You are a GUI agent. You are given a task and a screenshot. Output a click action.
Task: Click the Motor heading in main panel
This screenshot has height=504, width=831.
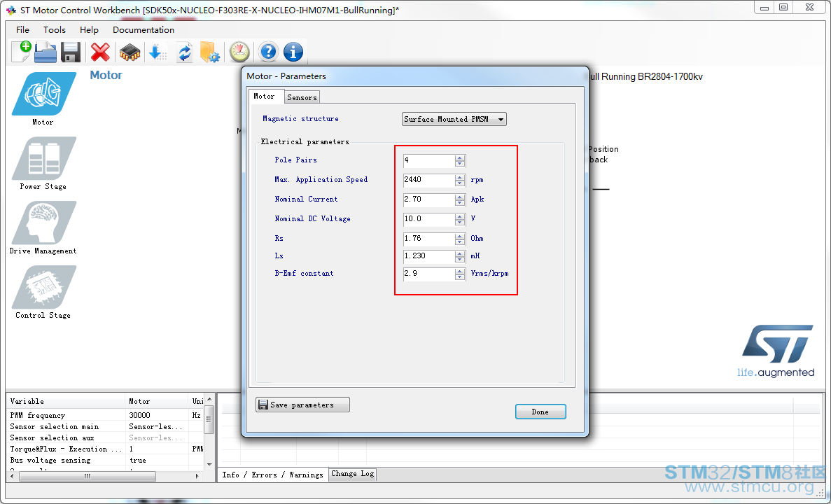pos(106,76)
